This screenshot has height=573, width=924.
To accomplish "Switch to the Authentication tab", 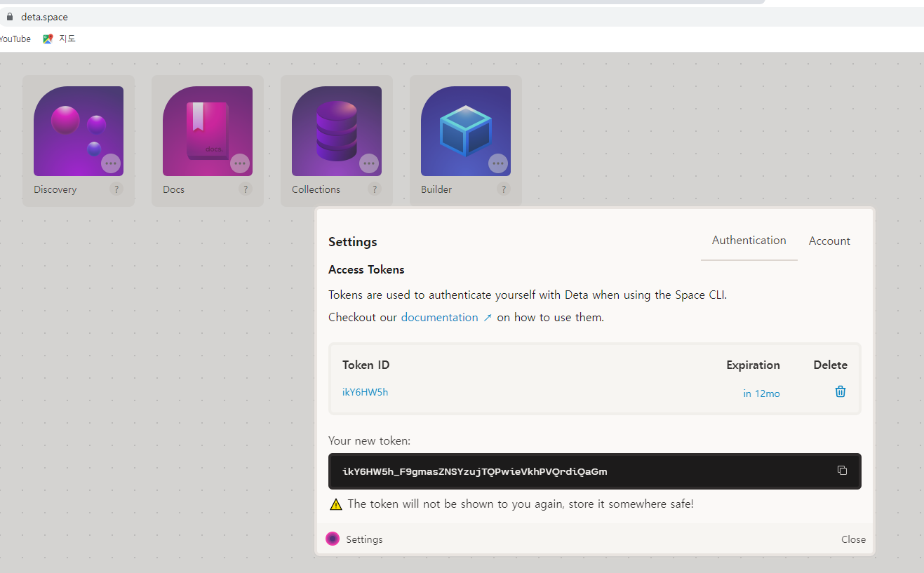I will 749,240.
